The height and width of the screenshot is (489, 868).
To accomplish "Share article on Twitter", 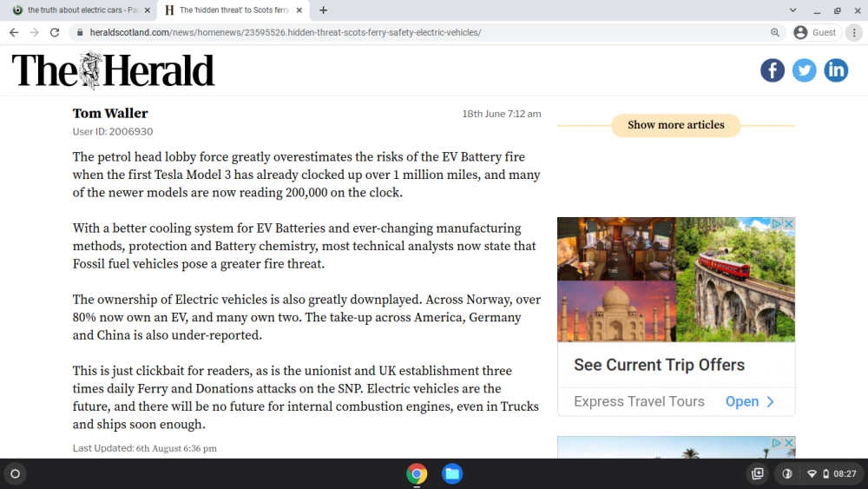I will 804,70.
